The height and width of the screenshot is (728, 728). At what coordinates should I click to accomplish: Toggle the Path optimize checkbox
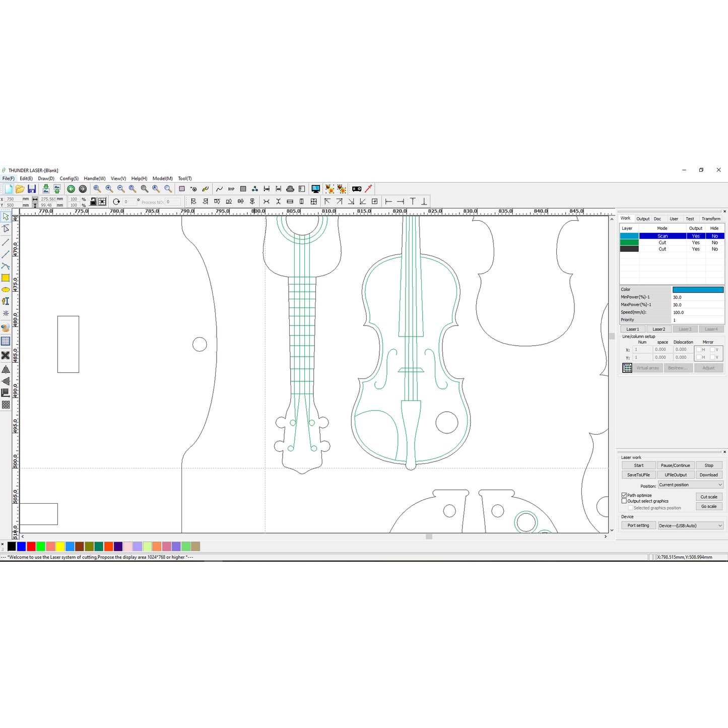624,495
